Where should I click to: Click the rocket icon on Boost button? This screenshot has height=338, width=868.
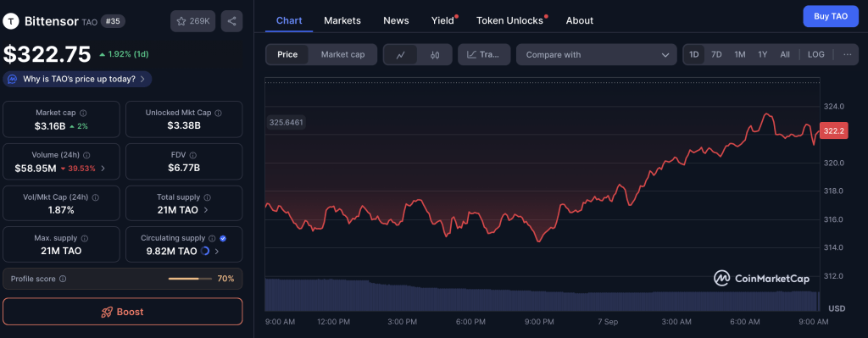coord(107,312)
